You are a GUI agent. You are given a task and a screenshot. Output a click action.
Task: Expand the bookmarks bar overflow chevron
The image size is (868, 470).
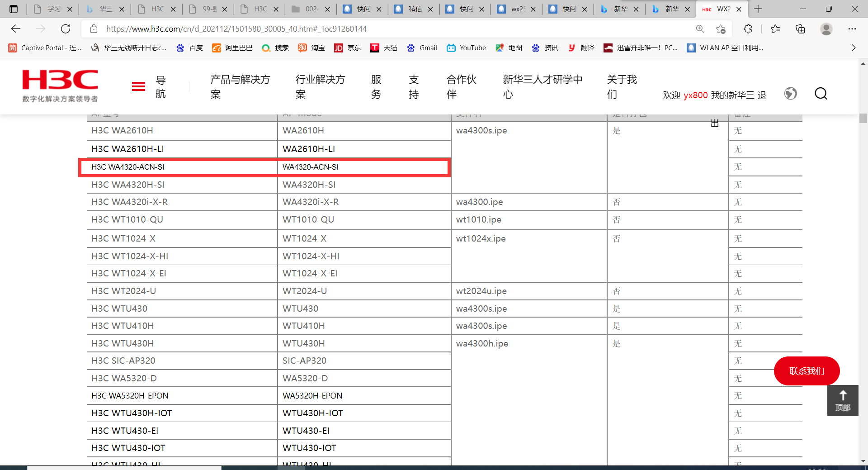(x=854, y=48)
